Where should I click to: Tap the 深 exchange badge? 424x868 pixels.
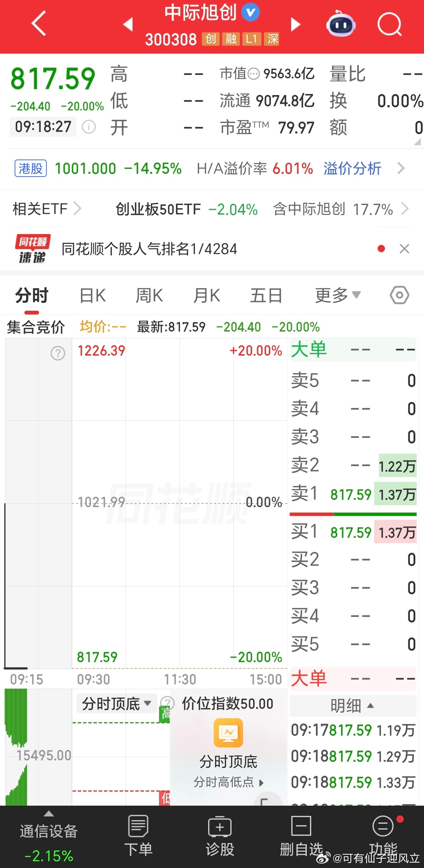coord(272,39)
